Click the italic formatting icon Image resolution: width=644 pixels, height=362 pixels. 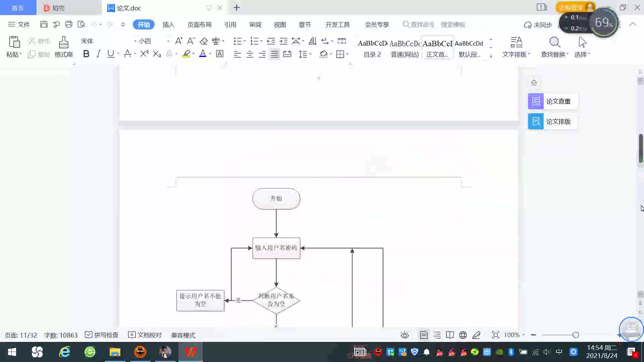98,54
